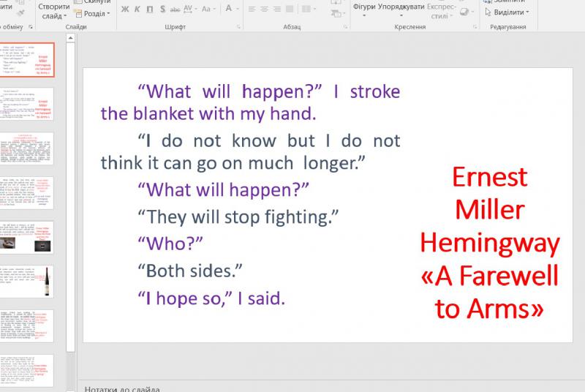Screen dimensions: 585x392
Task: Click '“What will happen?” I stroke' line
Action: pyautogui.click(x=268, y=91)
